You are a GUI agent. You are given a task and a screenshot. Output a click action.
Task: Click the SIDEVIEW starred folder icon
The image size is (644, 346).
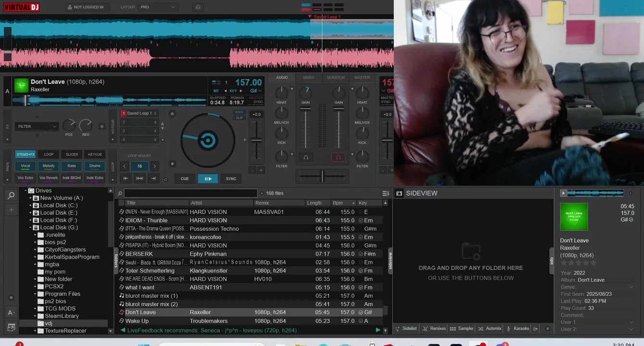pyautogui.click(x=399, y=193)
